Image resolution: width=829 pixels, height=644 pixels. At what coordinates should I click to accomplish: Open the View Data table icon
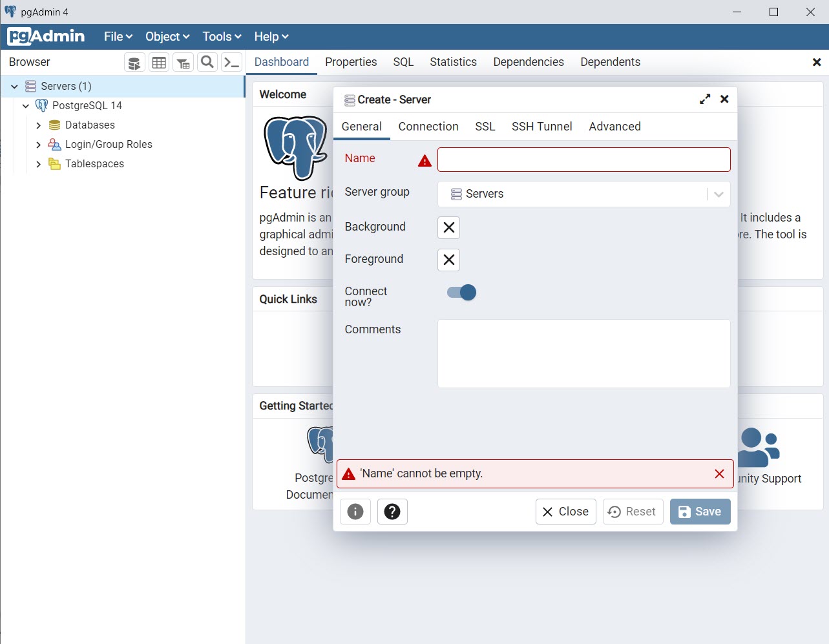159,63
